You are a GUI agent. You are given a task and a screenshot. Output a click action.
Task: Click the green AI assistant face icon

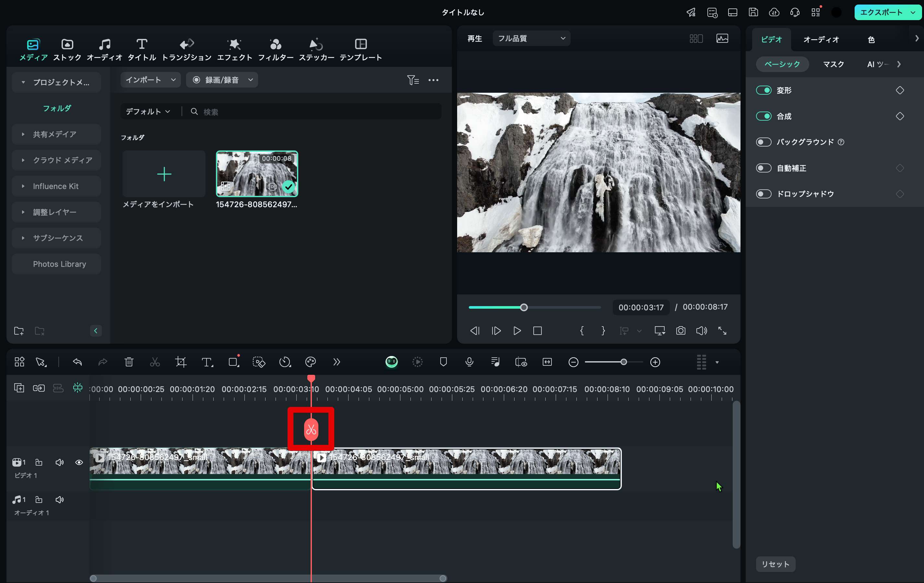pyautogui.click(x=391, y=362)
